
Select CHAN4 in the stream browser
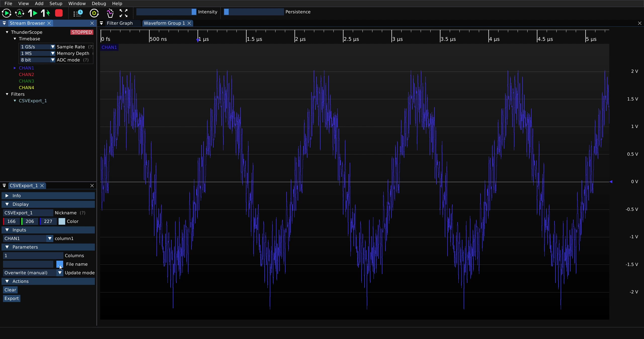tap(26, 88)
